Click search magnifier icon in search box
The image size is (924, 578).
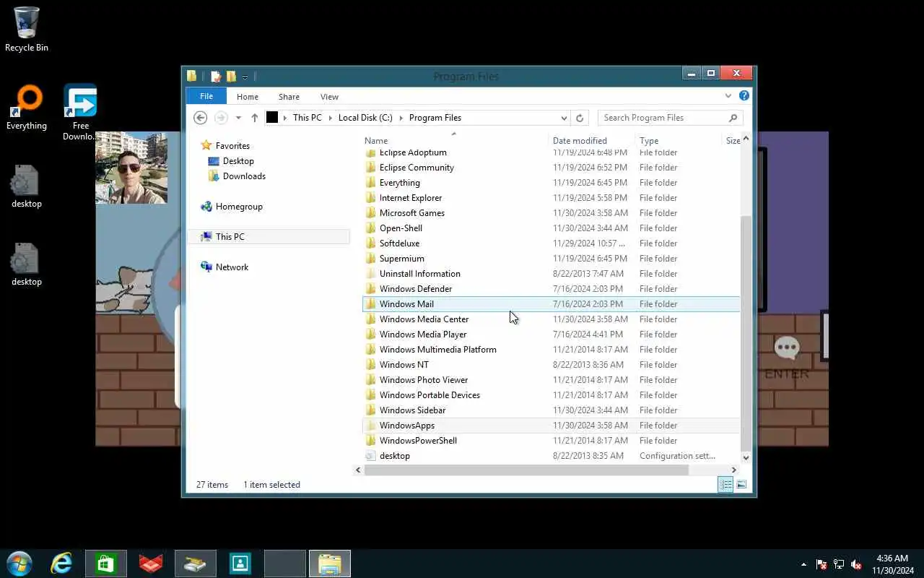pyautogui.click(x=733, y=118)
